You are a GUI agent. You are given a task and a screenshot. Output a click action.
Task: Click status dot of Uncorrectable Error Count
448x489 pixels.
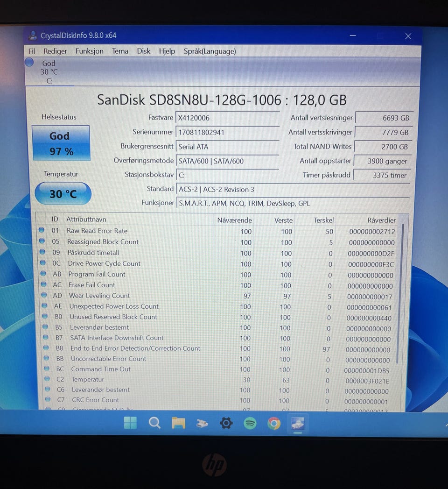point(46,358)
